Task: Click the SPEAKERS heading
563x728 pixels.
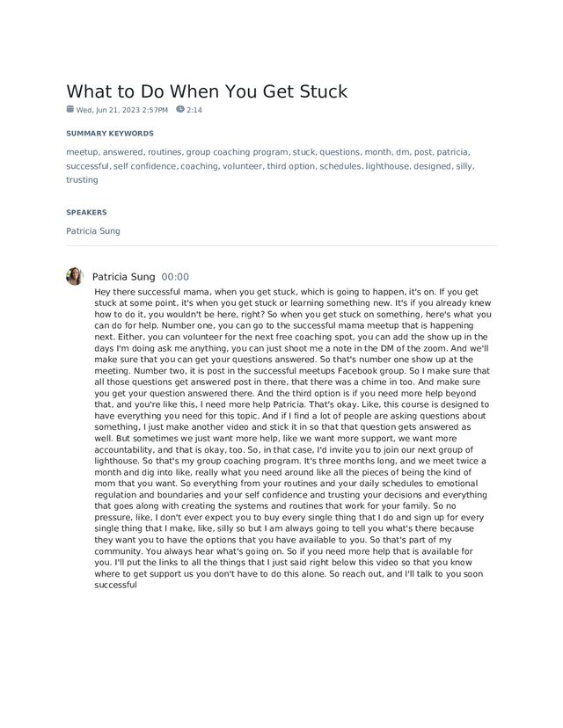Action: [86, 212]
